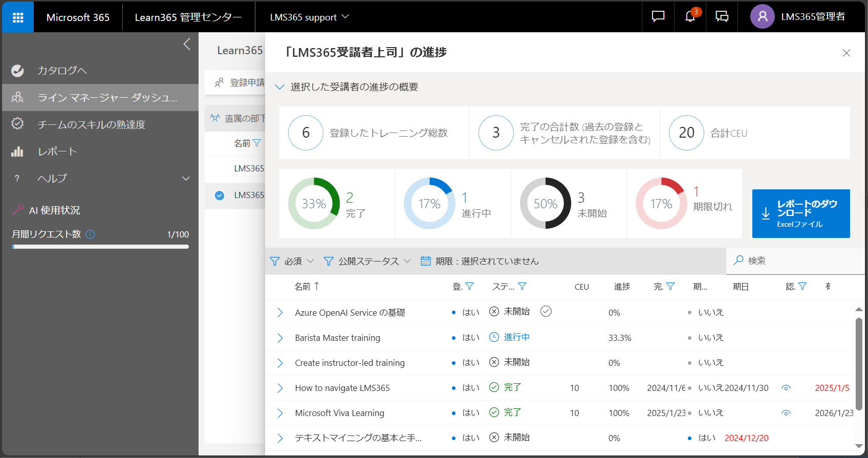The width and height of the screenshot is (868, 458).
Task: Expand Create instructor-led training row
Action: click(280, 363)
